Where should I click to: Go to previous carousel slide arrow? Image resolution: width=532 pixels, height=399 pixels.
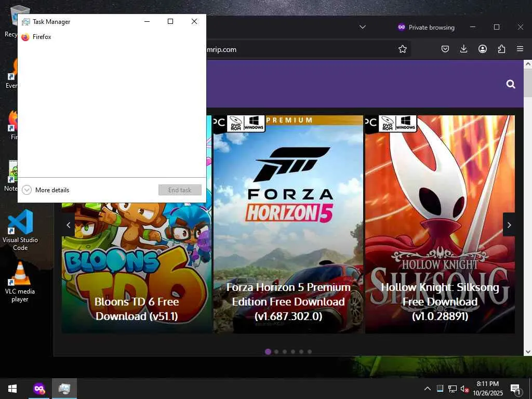68,225
